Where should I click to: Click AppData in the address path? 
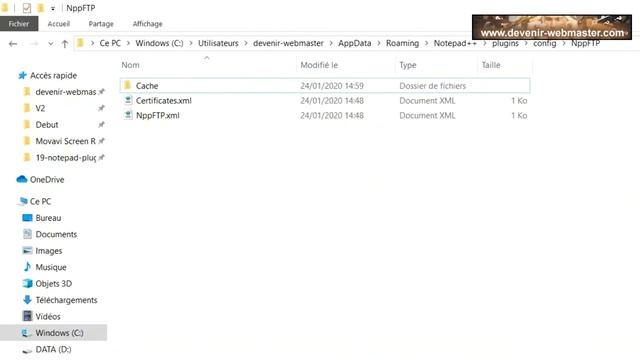pos(355,43)
